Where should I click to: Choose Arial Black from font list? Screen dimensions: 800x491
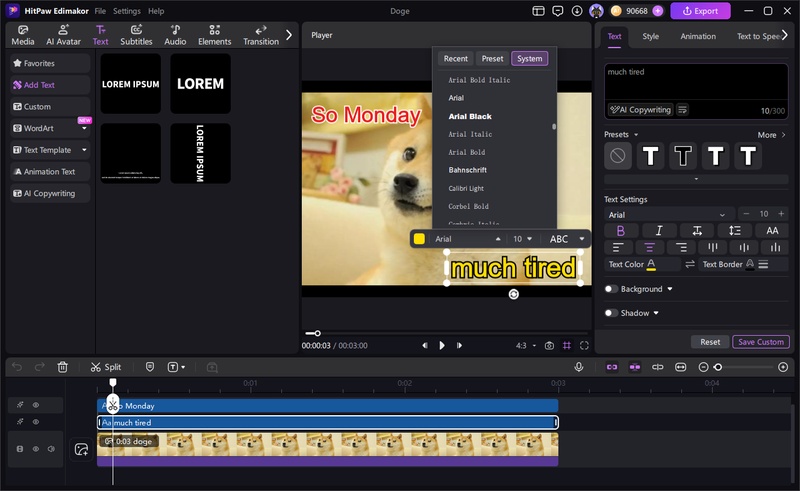click(470, 116)
